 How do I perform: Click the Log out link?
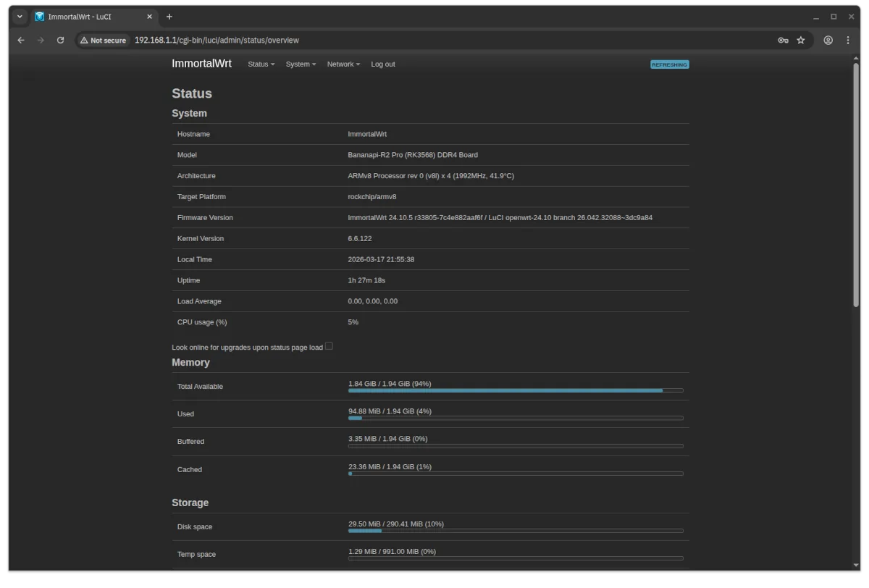point(382,64)
